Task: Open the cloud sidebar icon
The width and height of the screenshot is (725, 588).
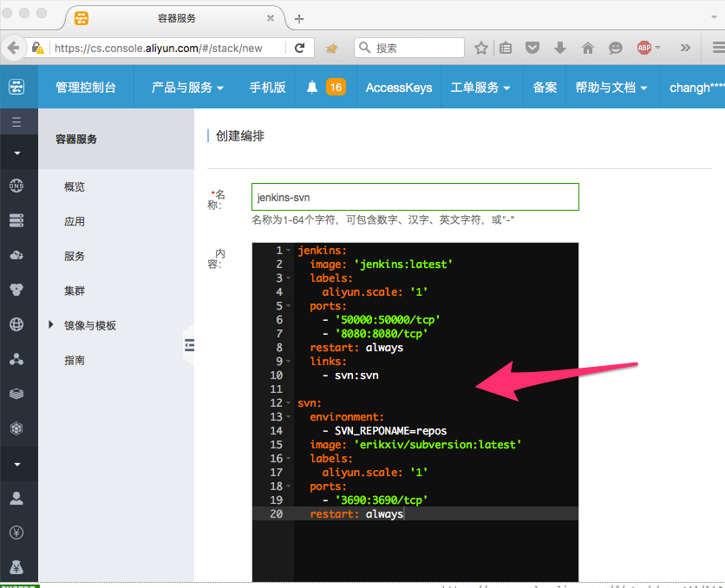Action: 16,255
